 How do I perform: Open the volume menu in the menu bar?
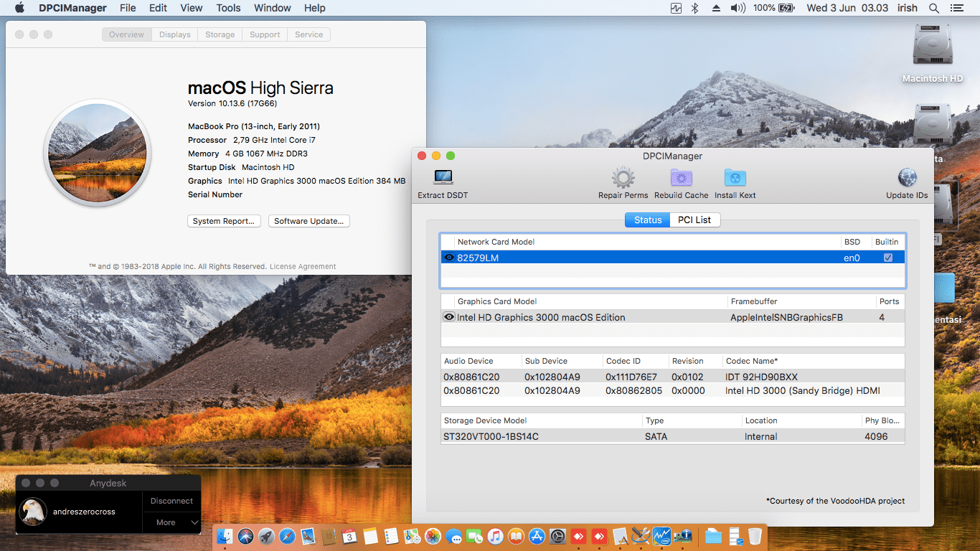pyautogui.click(x=738, y=8)
